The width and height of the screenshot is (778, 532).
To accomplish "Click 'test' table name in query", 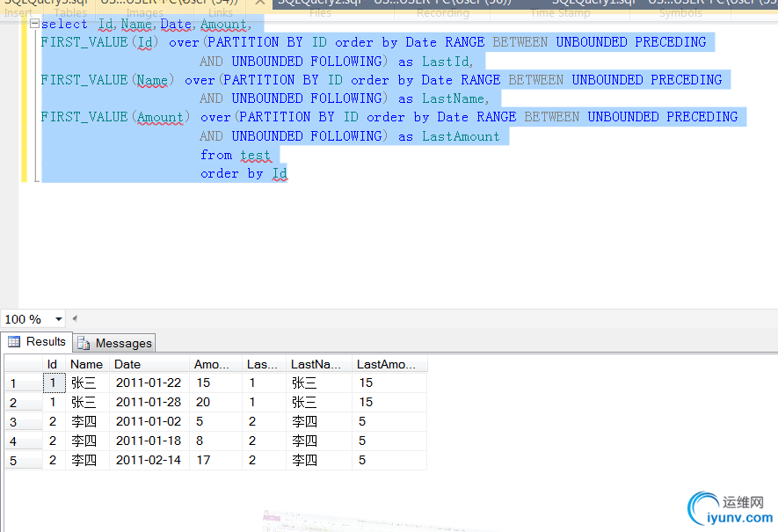I will 256,156.
